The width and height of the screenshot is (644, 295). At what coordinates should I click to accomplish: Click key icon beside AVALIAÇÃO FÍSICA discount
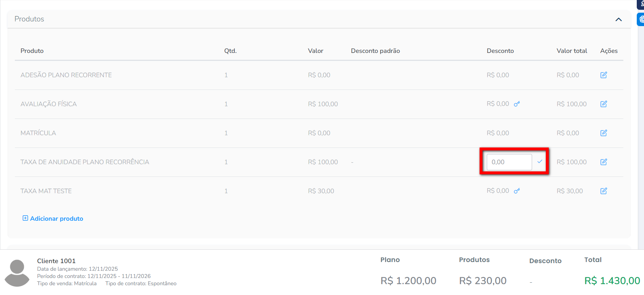click(517, 104)
